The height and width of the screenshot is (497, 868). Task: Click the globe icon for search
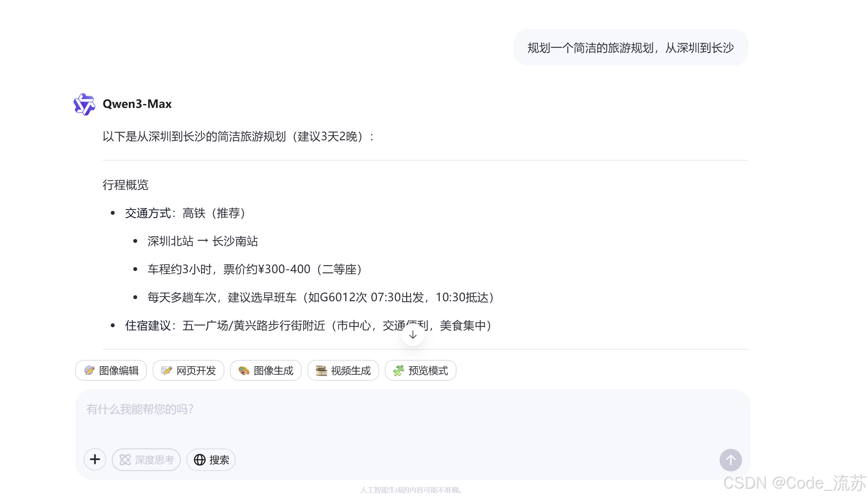coord(199,460)
